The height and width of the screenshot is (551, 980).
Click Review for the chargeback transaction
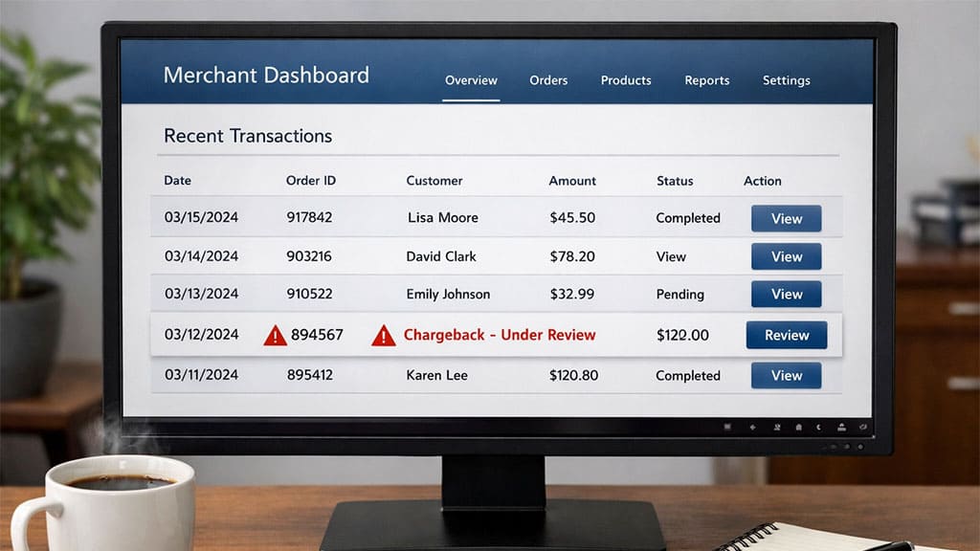pos(786,335)
